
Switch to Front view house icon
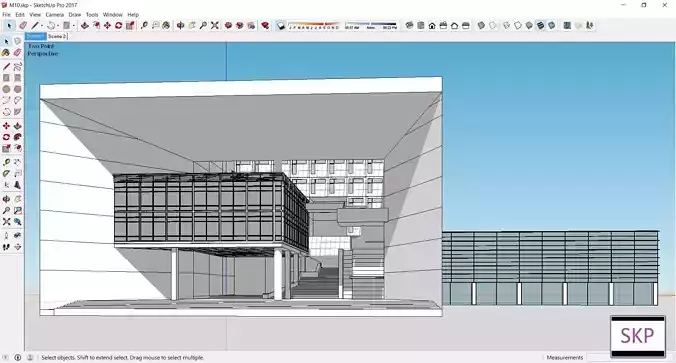pos(432,26)
